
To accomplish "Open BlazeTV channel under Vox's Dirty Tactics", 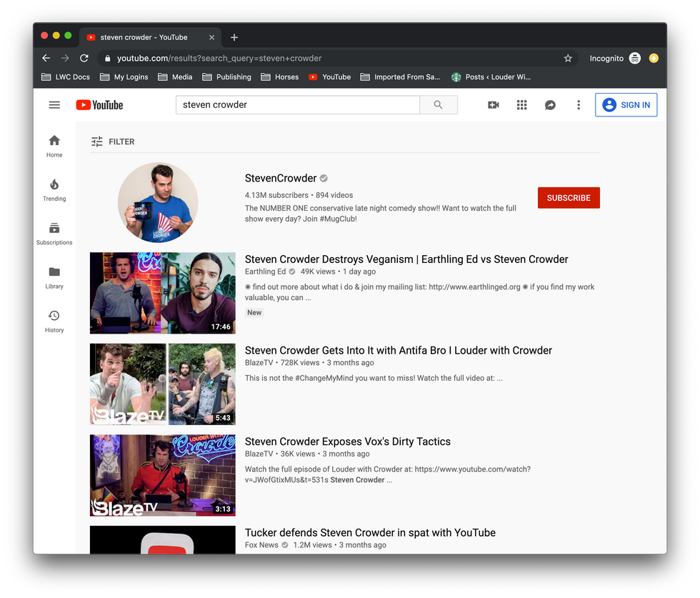I will [259, 454].
